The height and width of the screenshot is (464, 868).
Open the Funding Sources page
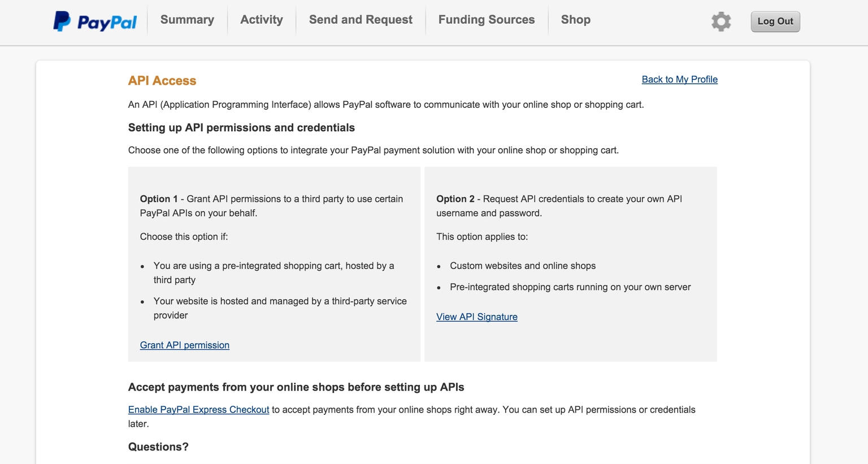(487, 19)
